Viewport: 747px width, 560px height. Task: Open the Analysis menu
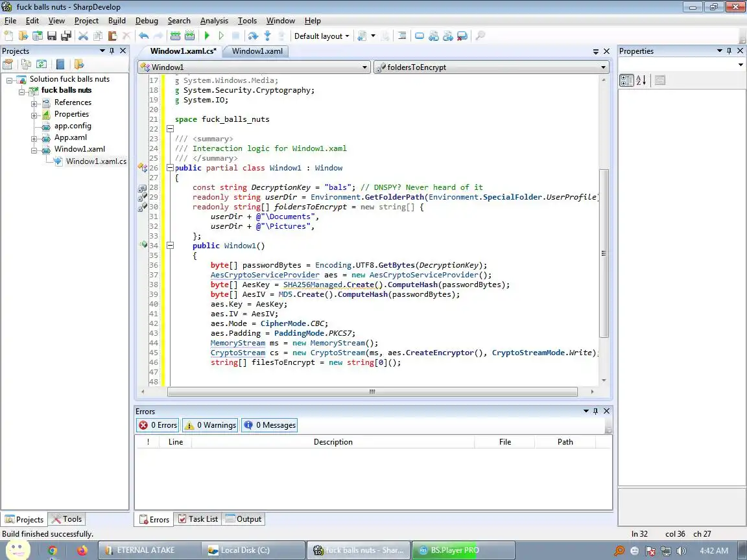[214, 21]
